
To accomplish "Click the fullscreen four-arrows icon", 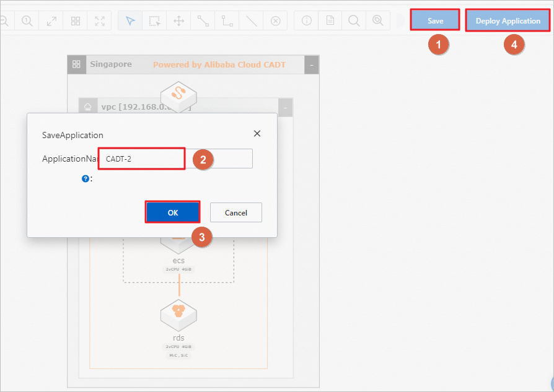I will (x=100, y=21).
